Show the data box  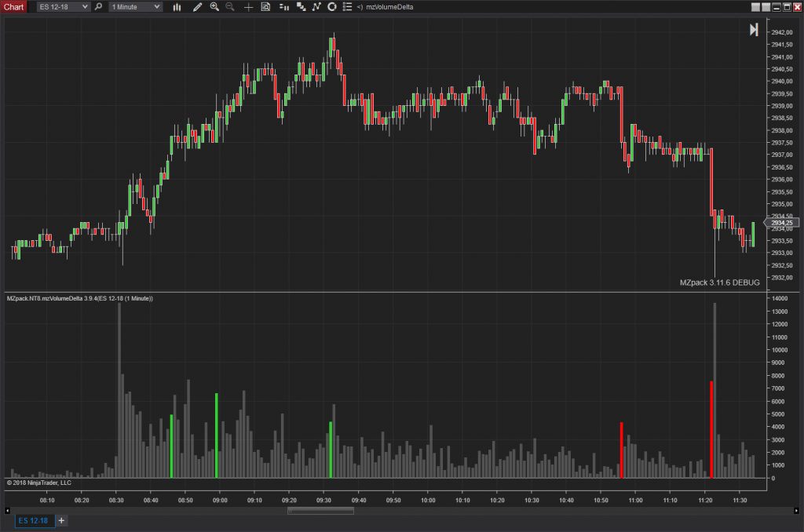[x=265, y=6]
